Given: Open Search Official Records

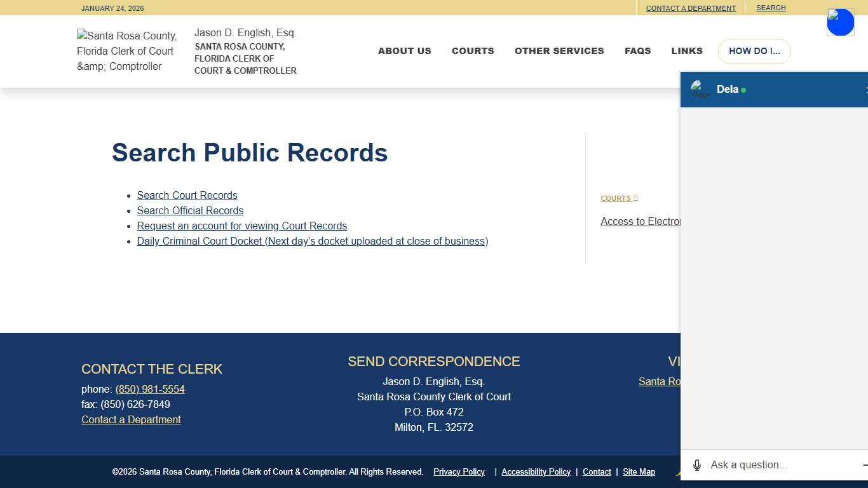Looking at the screenshot, I should [190, 210].
